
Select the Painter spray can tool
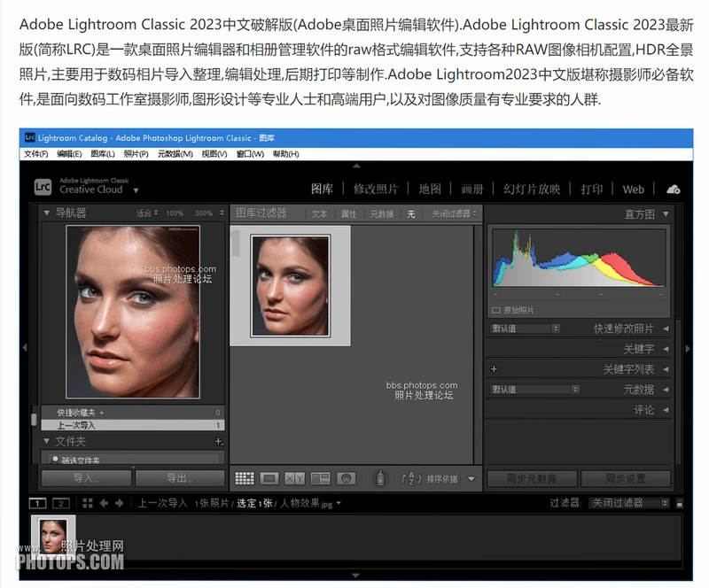tap(380, 478)
